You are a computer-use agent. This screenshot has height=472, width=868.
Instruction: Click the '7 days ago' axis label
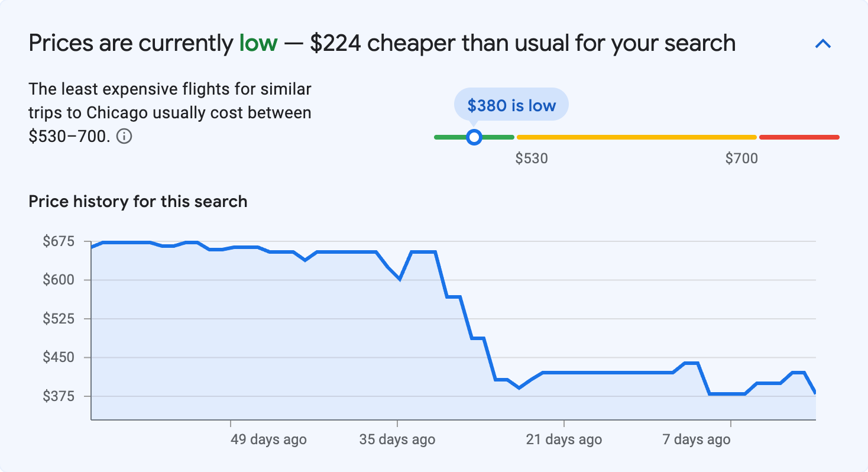[x=696, y=439]
